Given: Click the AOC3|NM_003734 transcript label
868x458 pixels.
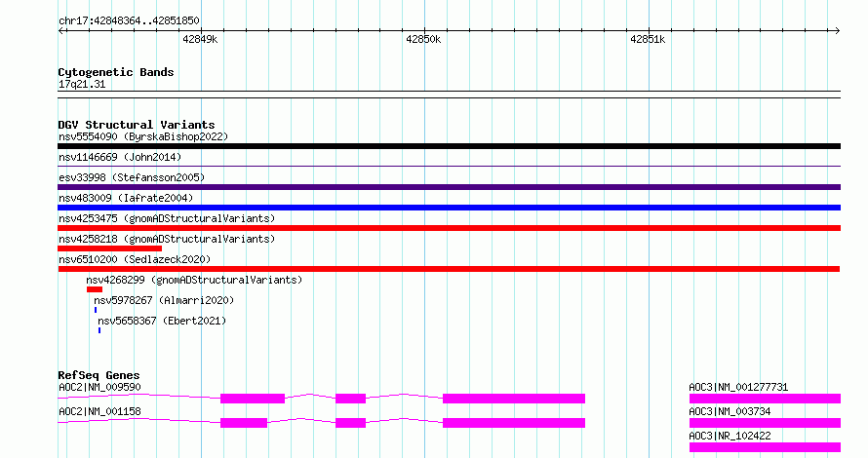Looking at the screenshot, I should point(730,411).
